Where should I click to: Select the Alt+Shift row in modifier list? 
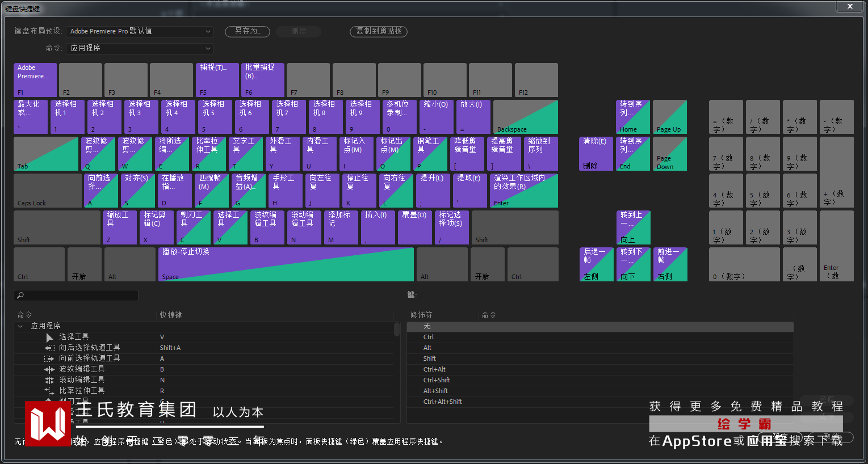tap(600, 391)
